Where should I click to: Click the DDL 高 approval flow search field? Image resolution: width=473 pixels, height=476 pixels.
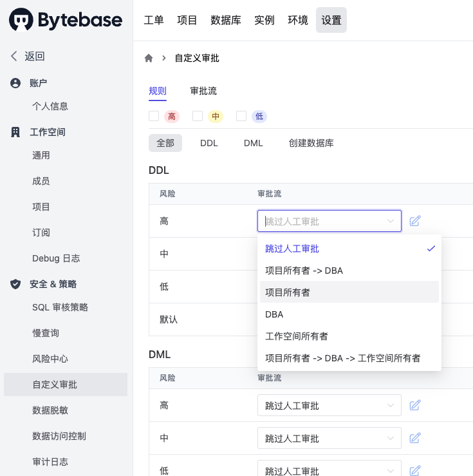329,221
